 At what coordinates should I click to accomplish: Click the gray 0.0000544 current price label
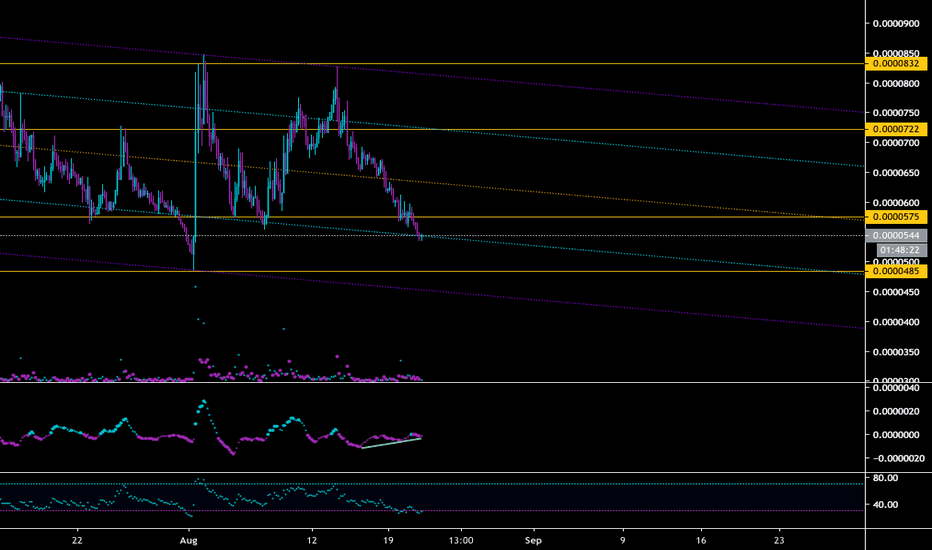pyautogui.click(x=896, y=235)
